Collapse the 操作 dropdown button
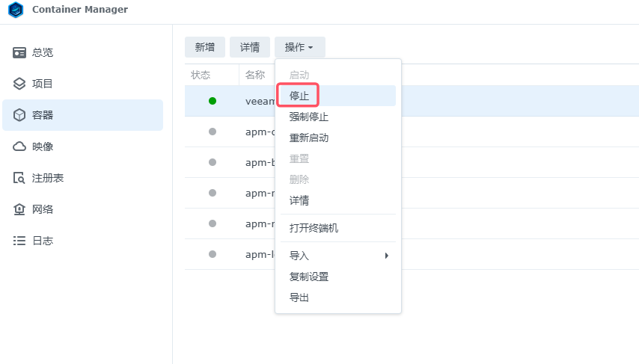639x364 pixels. tap(299, 47)
